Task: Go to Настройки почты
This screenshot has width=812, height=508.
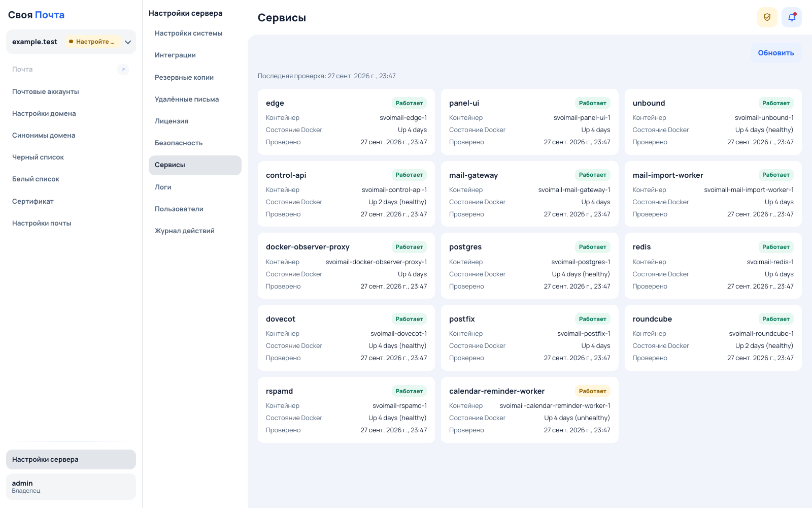Action: point(71,224)
